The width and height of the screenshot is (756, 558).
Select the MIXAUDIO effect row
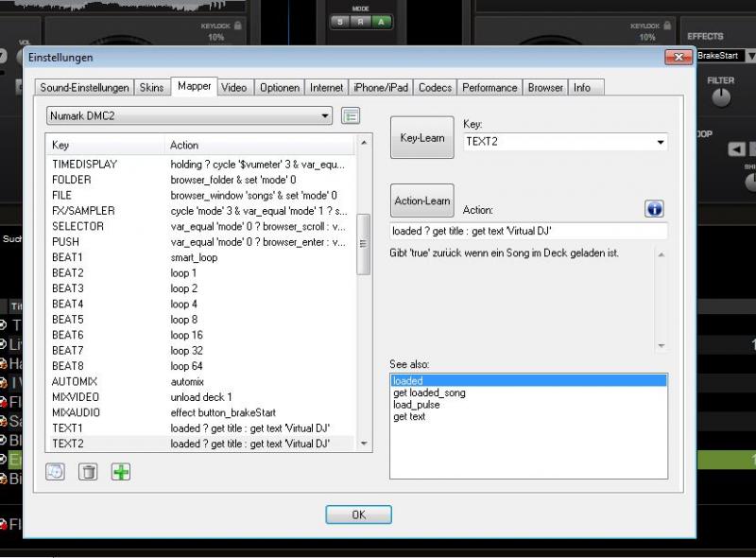200,412
